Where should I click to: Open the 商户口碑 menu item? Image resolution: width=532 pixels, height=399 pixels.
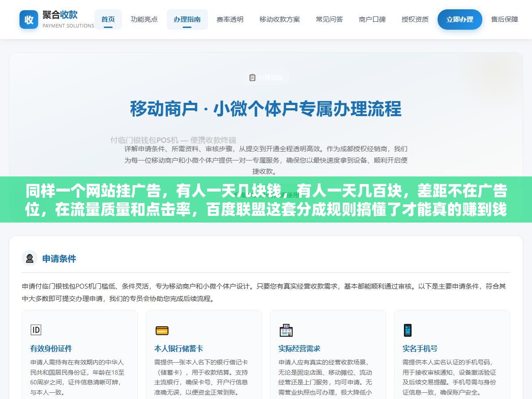click(x=372, y=20)
